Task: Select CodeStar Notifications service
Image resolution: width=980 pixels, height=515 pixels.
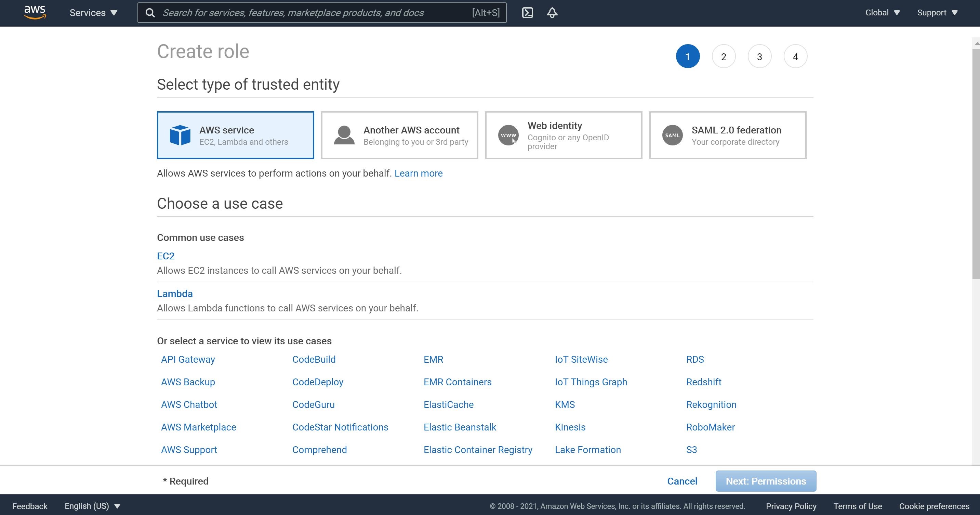Action: [x=340, y=427]
